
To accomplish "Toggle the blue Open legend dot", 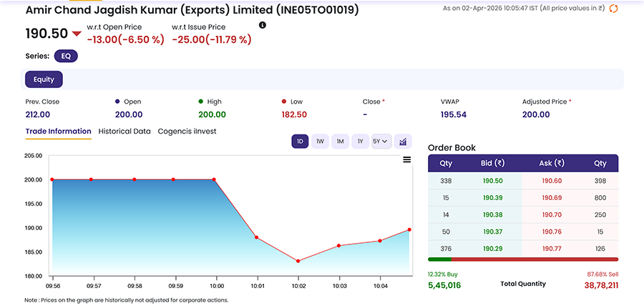I will 117,101.
